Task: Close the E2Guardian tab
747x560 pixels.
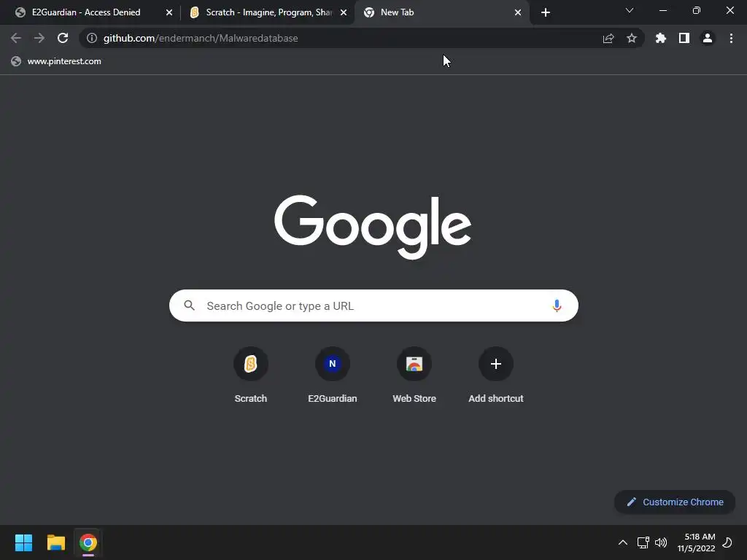Action: click(169, 12)
